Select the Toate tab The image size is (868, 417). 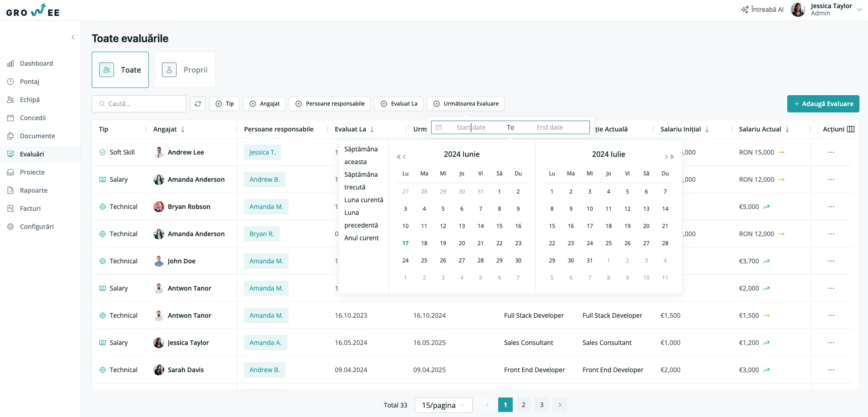[120, 70]
